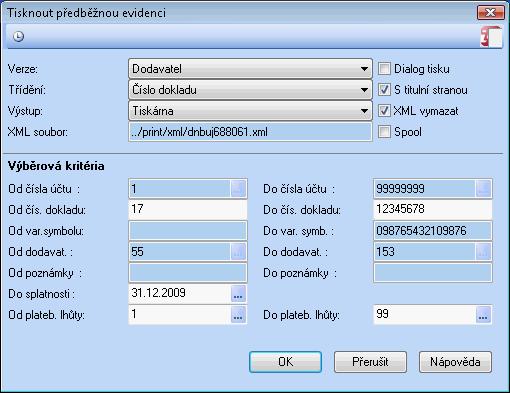The width and height of the screenshot is (510, 393).
Task: Click the red exit icon at toolbar right
Action: click(x=491, y=37)
